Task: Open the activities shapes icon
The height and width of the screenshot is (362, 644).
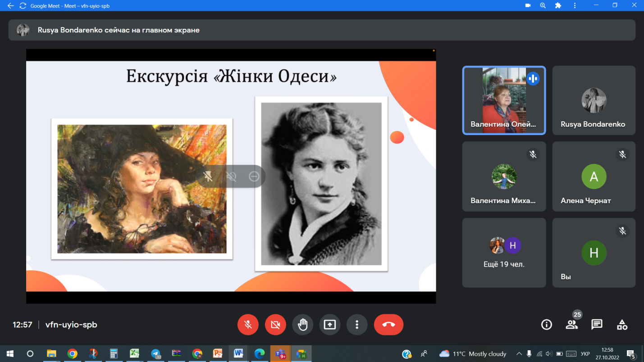Action: [622, 325]
